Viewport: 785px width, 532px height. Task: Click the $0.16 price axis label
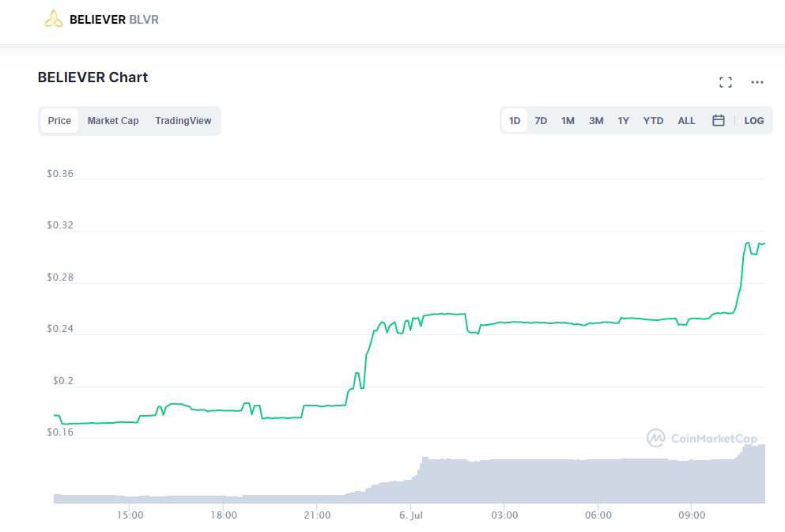(x=60, y=432)
